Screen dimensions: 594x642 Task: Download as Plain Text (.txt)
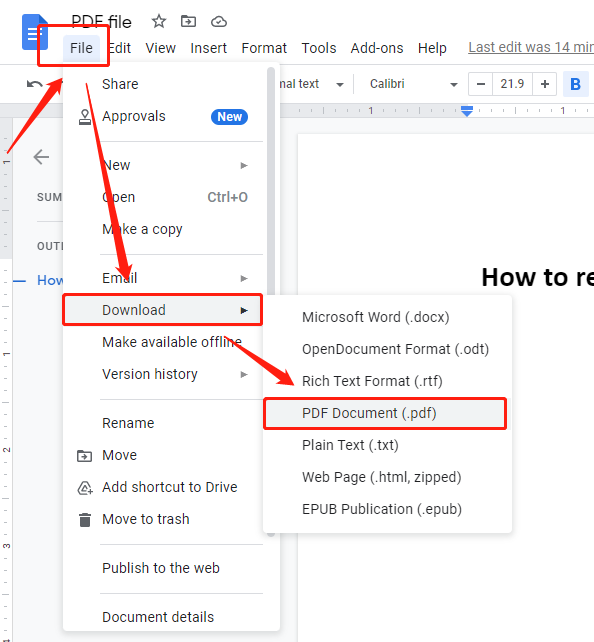387,445
